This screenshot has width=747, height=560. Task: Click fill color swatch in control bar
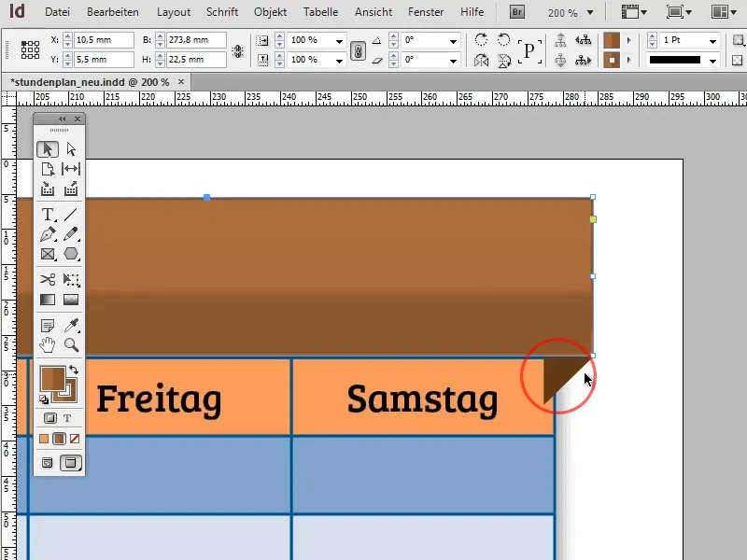612,40
